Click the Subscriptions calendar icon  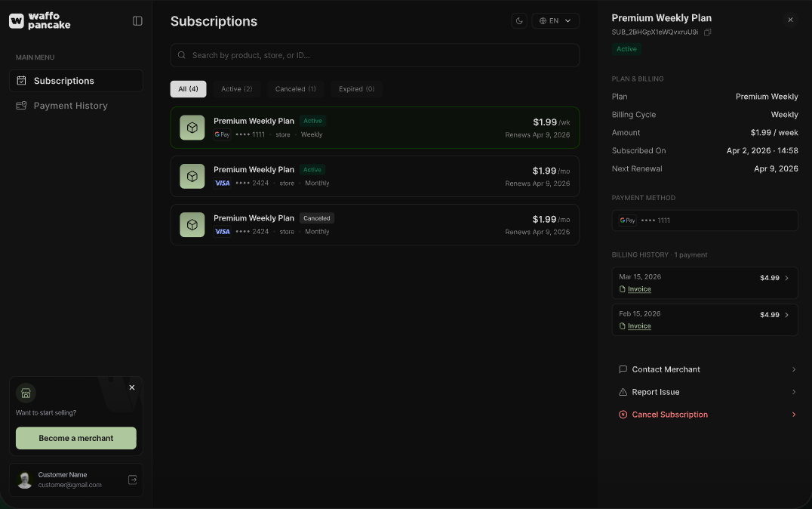(x=21, y=80)
